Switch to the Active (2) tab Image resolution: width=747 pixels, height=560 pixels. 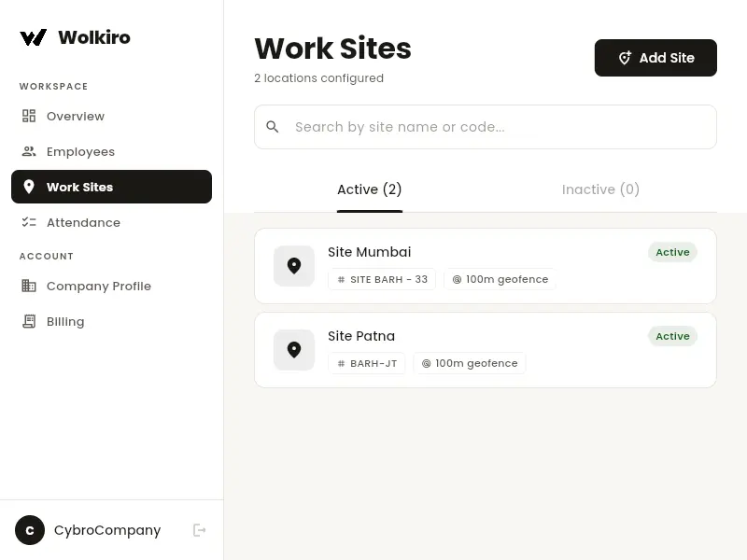(370, 189)
